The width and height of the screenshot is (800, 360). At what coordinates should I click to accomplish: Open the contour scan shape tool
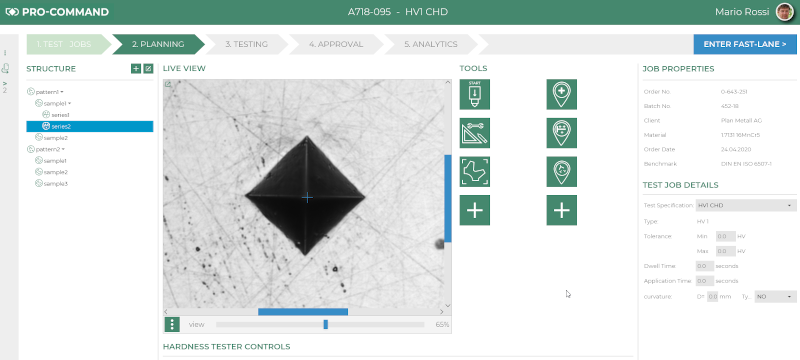pos(474,171)
